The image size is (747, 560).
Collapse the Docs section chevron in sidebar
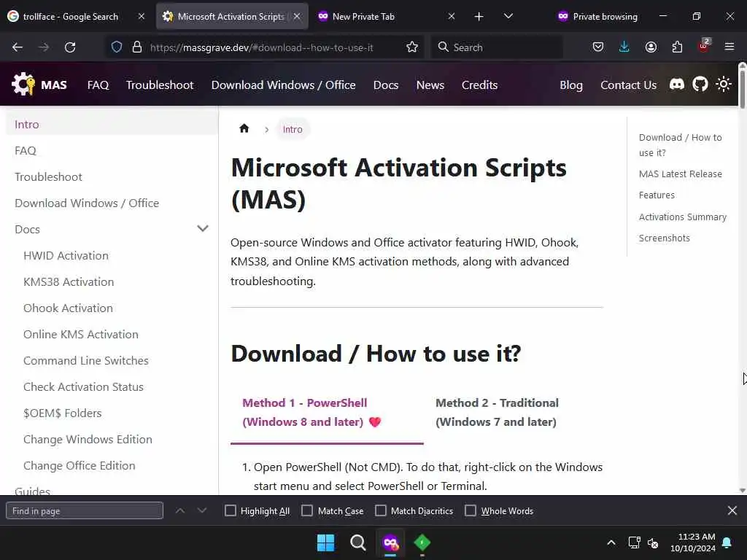pos(203,228)
